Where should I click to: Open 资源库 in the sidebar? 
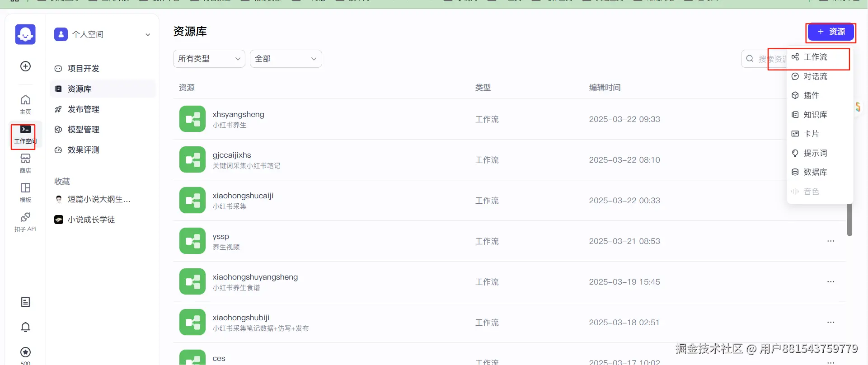[x=103, y=89]
